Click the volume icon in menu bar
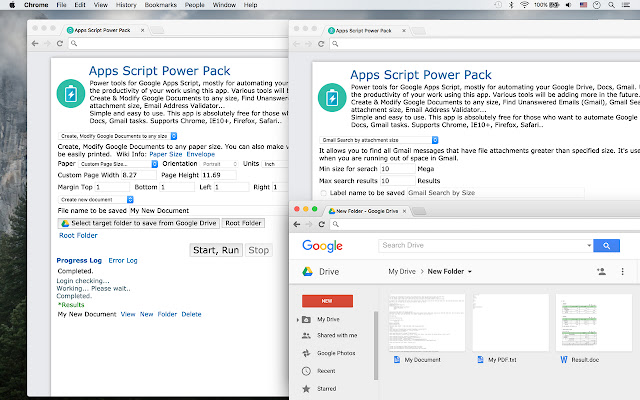 [x=569, y=5]
